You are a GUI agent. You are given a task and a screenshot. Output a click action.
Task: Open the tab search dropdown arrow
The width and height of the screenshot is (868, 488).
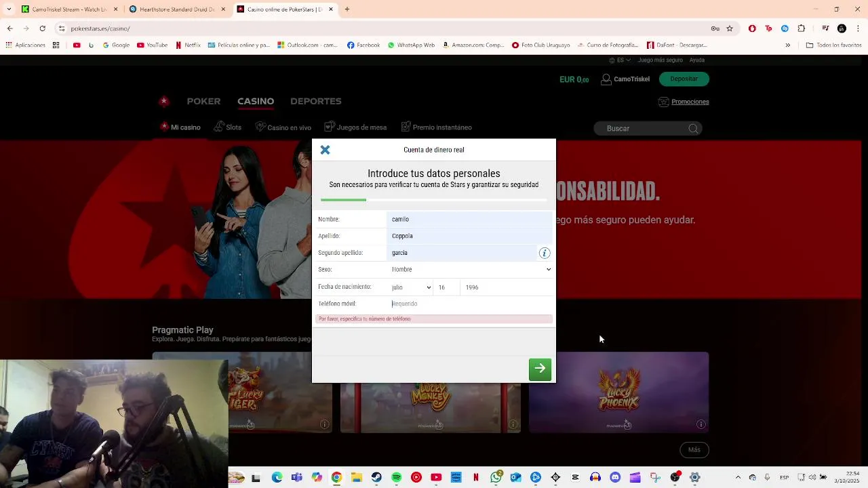click(x=9, y=9)
